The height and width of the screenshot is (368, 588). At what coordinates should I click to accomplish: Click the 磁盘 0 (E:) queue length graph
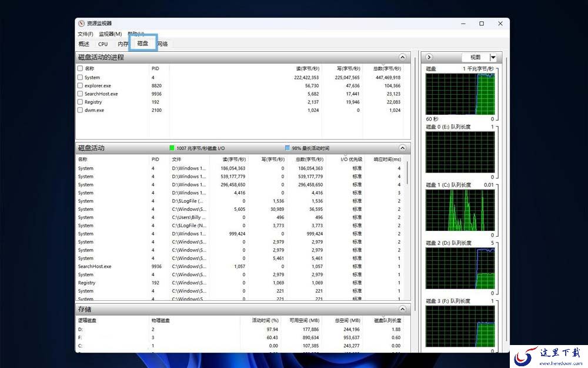pos(460,152)
